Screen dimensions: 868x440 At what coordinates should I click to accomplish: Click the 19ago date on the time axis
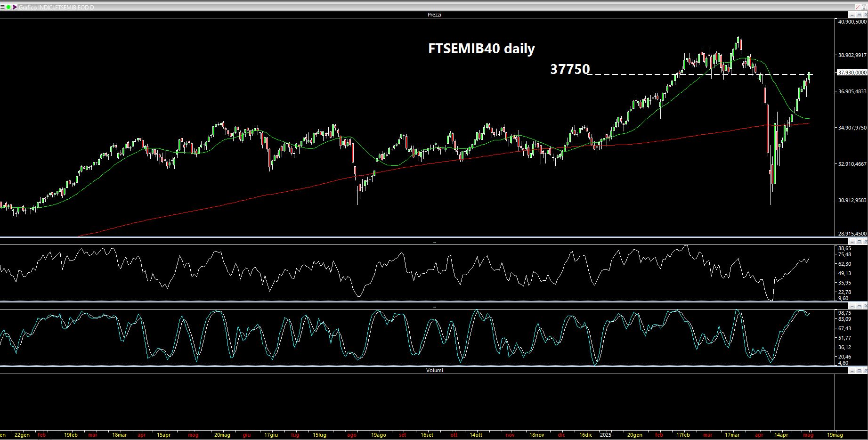[x=379, y=435]
